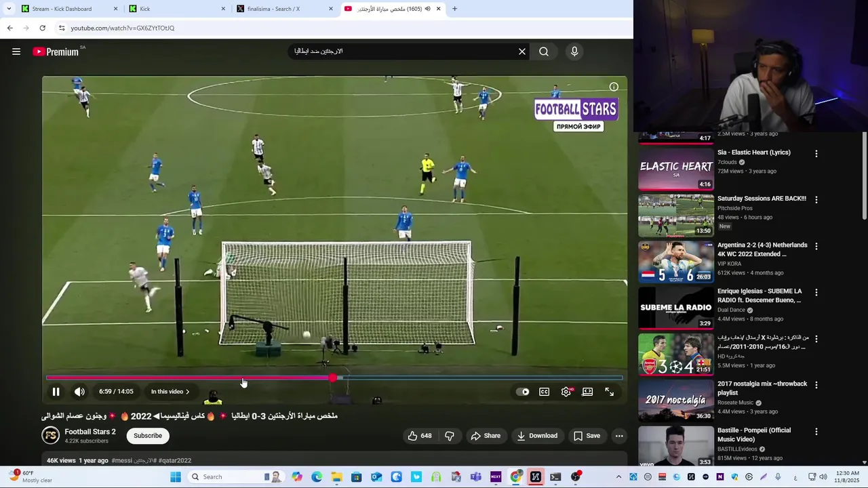The height and width of the screenshot is (488, 868).
Task: Open Argentina 2-2 (4-3) Netherlands thumbnail
Action: pyautogui.click(x=676, y=262)
